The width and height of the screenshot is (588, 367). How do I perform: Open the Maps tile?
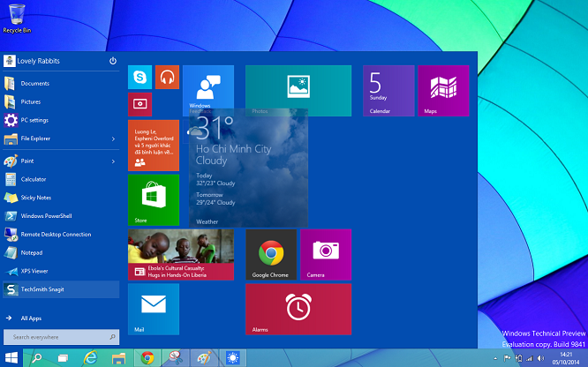tap(443, 91)
